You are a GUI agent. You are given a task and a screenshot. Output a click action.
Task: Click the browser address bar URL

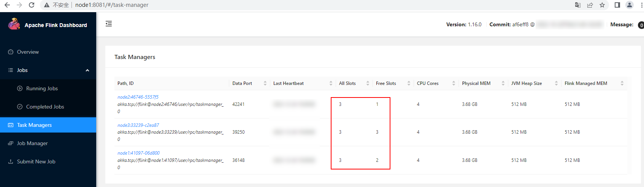click(112, 5)
